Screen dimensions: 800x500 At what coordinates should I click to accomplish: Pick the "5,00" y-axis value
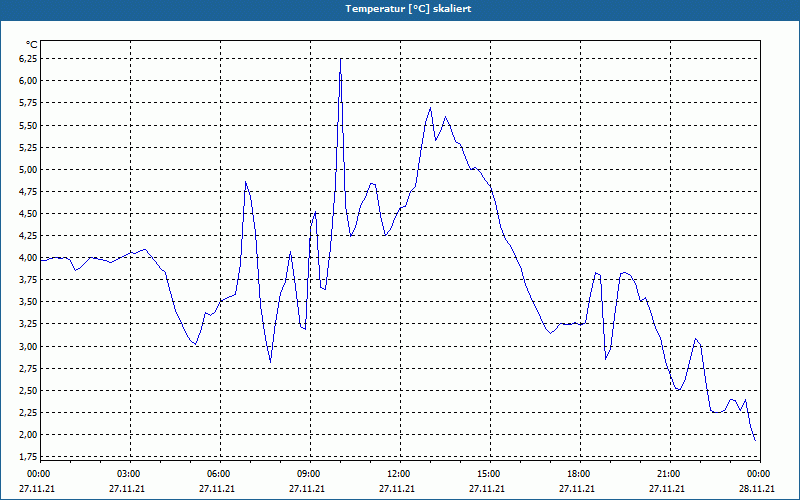tap(29, 169)
